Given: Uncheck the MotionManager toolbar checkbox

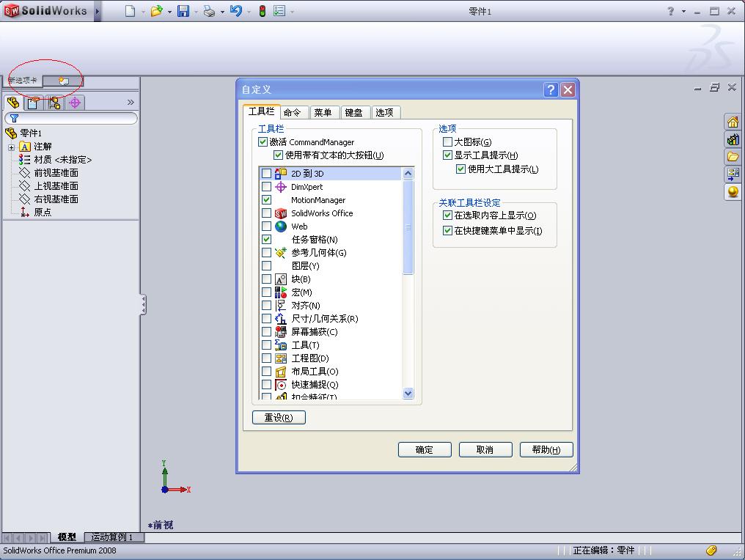Looking at the screenshot, I should (267, 200).
